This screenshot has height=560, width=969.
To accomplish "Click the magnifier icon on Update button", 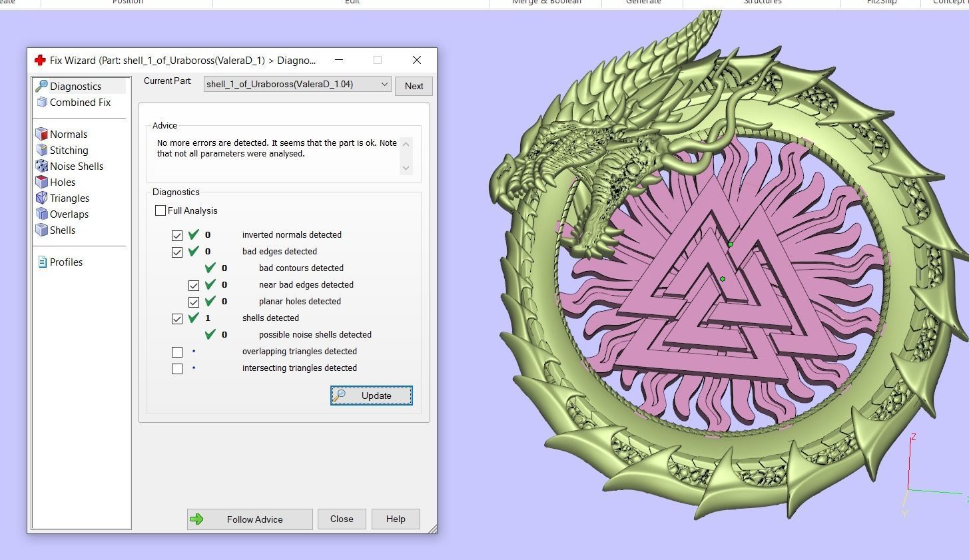I will 340,395.
